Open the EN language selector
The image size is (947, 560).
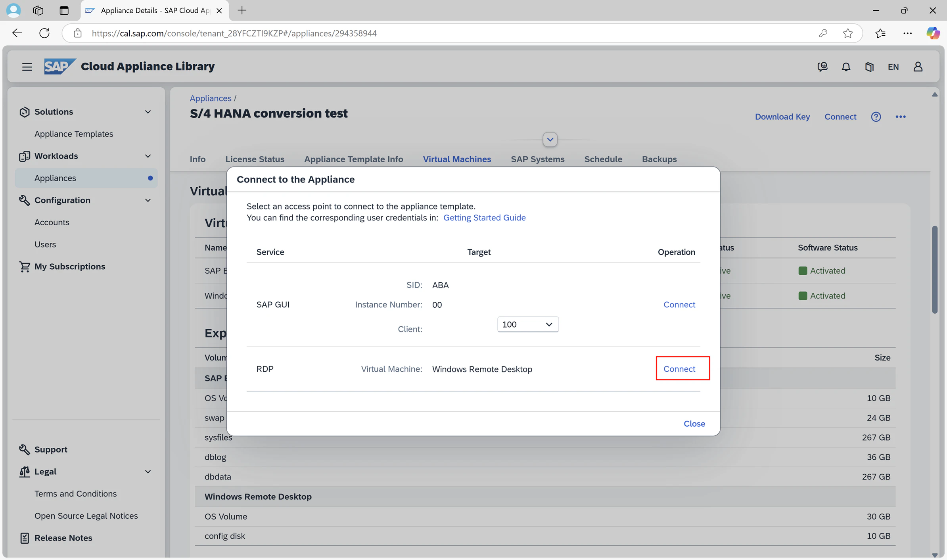[x=893, y=67]
